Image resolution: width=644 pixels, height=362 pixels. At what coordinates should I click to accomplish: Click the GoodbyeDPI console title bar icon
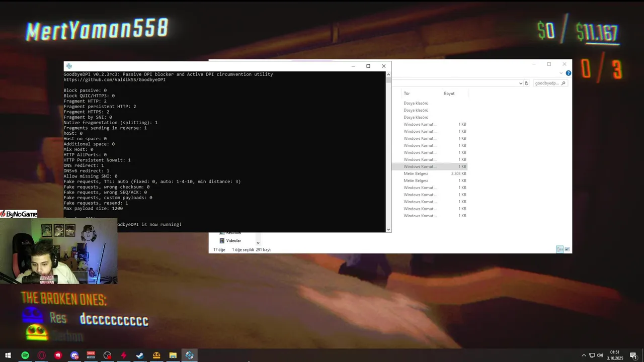point(69,66)
